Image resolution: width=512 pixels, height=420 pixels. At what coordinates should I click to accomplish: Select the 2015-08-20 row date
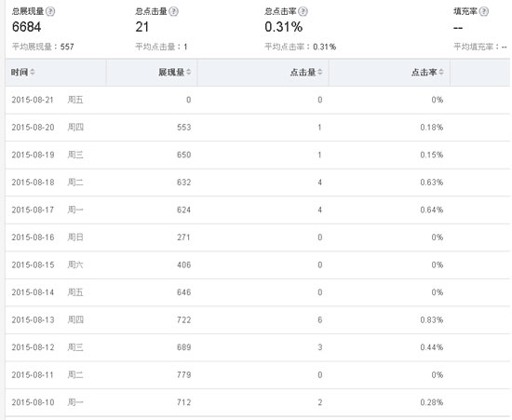point(33,128)
